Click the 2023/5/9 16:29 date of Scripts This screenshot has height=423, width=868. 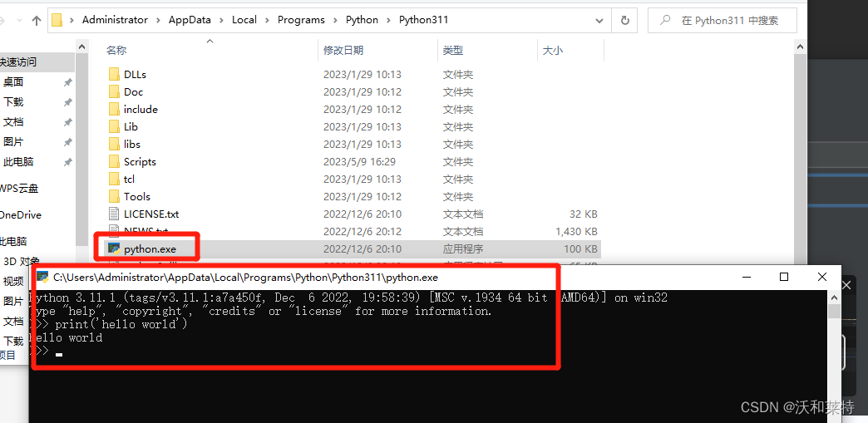(x=358, y=162)
